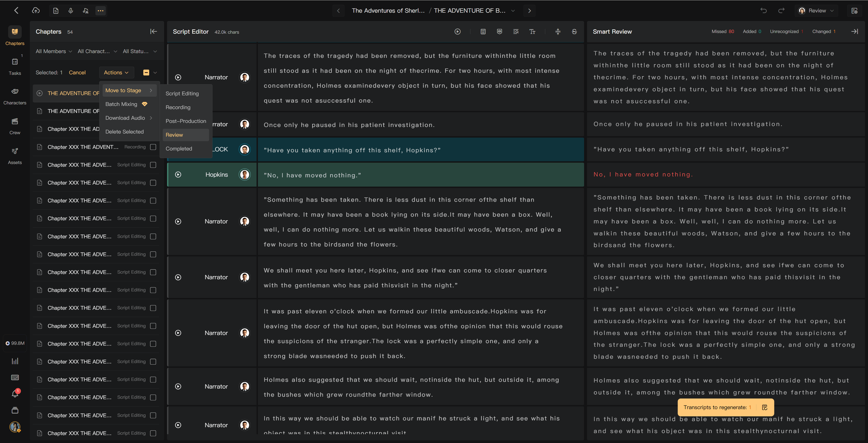Click Cancel next to Selected: 1
The width and height of the screenshot is (868, 443).
coord(77,72)
